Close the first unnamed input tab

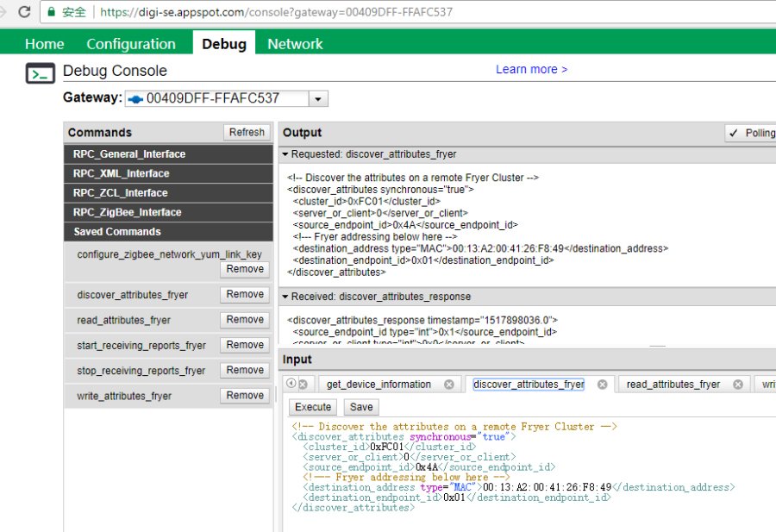(x=304, y=385)
